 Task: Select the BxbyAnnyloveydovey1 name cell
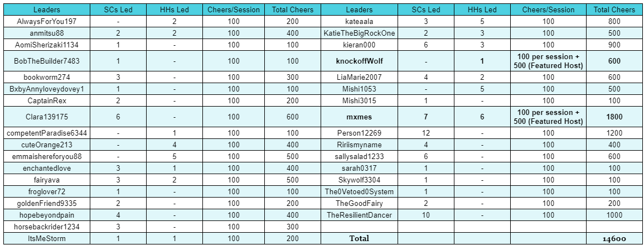(47, 89)
